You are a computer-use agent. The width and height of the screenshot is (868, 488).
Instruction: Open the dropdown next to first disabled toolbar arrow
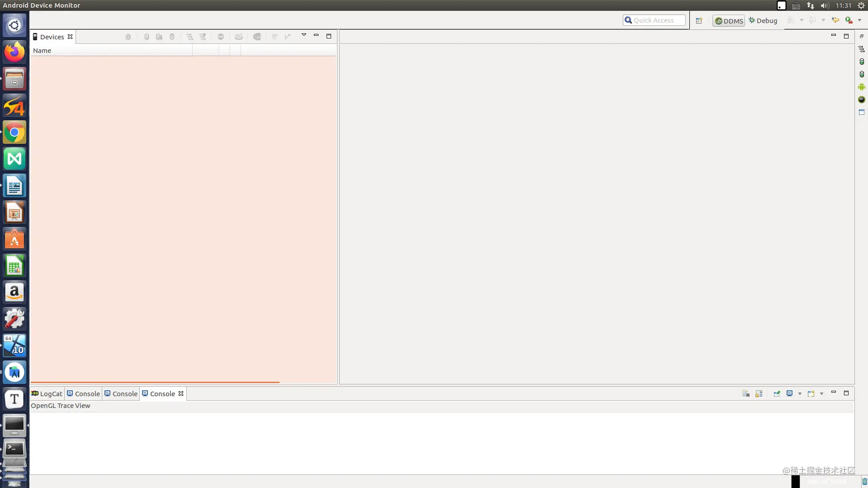802,20
